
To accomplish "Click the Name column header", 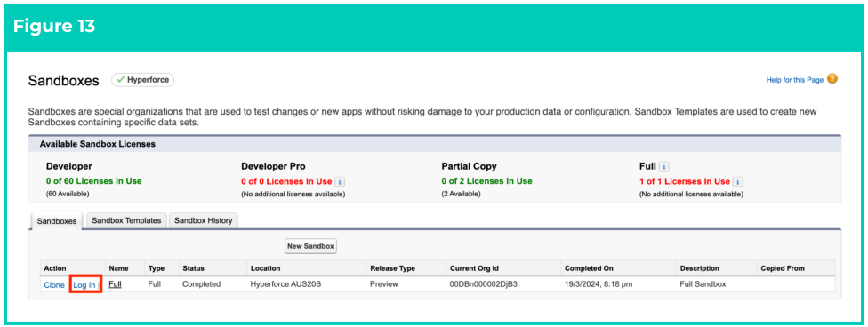I will tap(118, 268).
